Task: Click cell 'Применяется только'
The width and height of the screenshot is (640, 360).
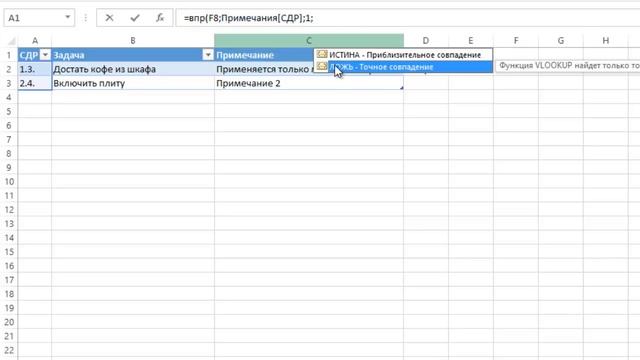Action: coord(264,69)
